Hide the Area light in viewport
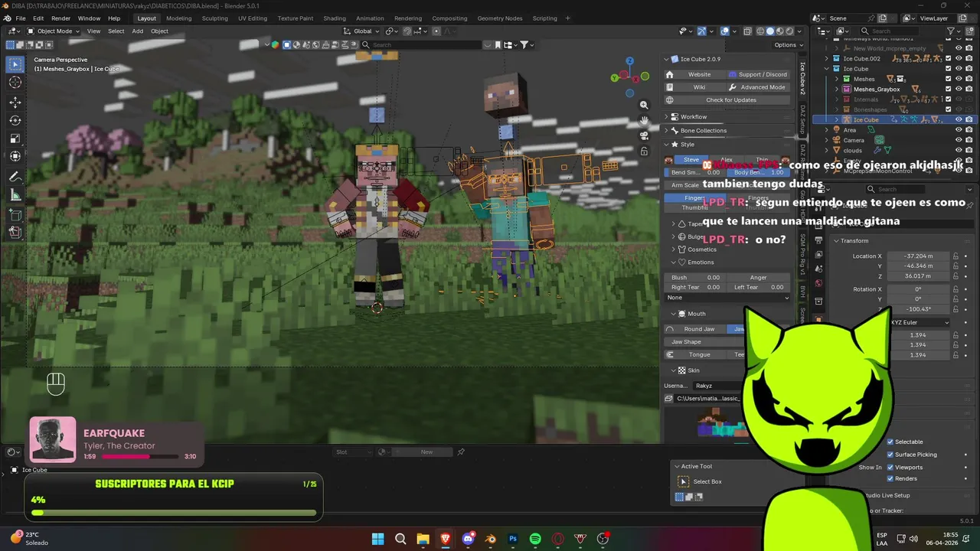This screenshot has width=980, height=551. 959,130
